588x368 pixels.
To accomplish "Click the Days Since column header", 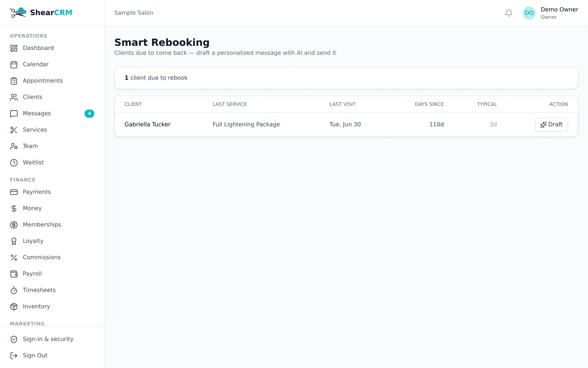I will pos(429,104).
